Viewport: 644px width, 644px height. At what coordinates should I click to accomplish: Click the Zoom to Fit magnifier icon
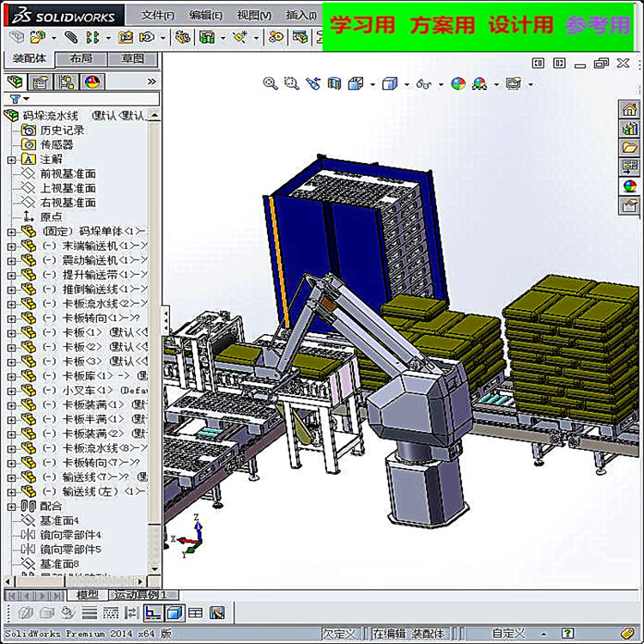(270, 84)
